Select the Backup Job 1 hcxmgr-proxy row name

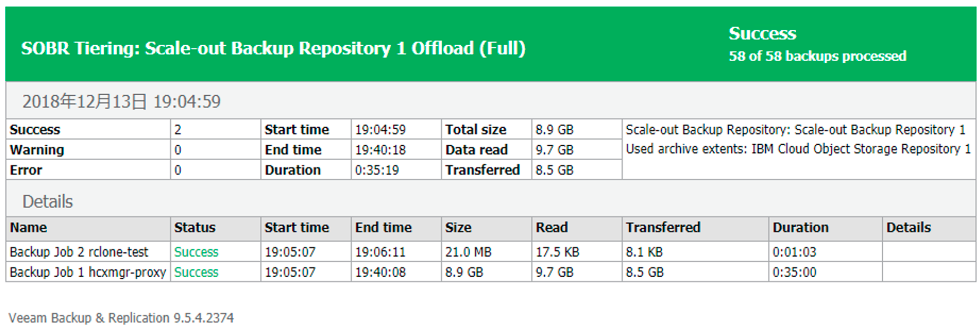88,272
